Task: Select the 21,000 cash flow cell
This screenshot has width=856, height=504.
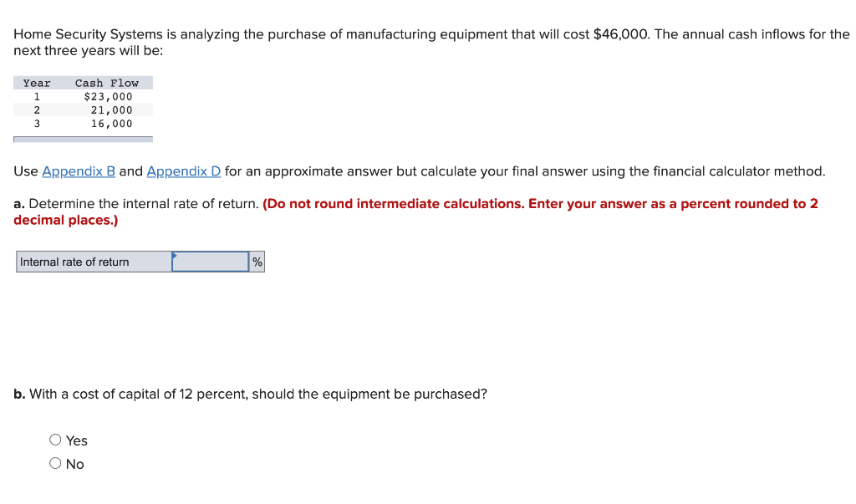Action: (111, 110)
